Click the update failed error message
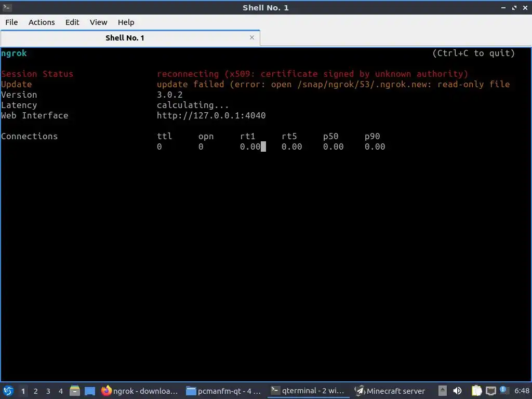This screenshot has height=399, width=532. point(333,84)
